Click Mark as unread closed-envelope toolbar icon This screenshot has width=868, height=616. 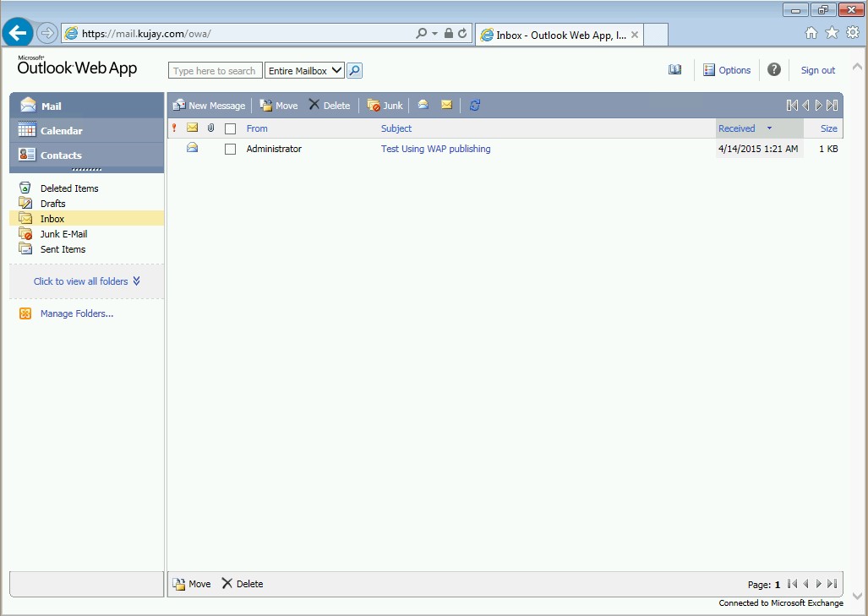447,105
